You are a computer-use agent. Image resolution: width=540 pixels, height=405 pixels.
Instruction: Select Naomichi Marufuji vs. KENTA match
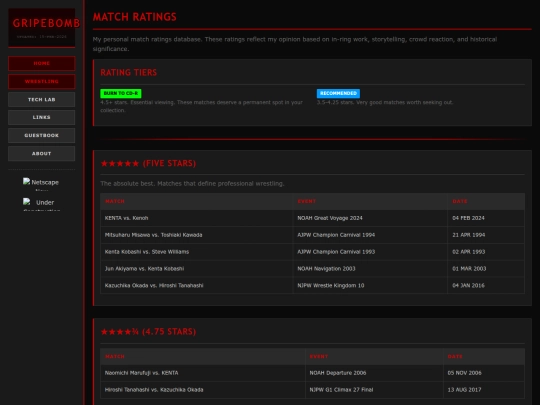click(142, 373)
